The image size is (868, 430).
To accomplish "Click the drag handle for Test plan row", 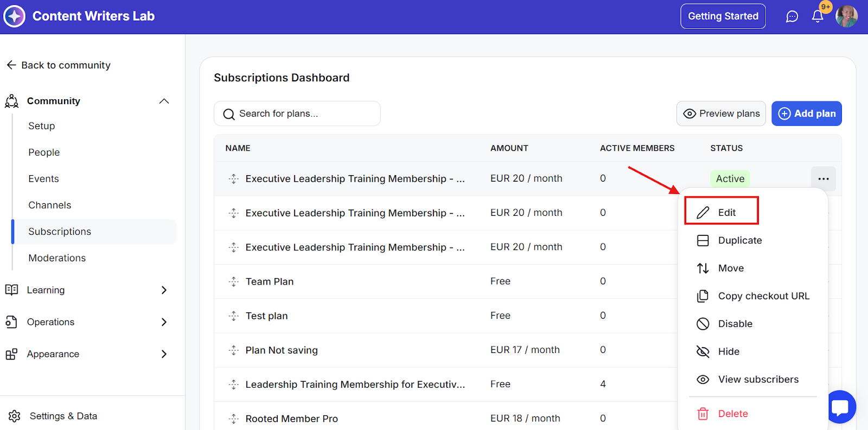I will click(x=234, y=316).
